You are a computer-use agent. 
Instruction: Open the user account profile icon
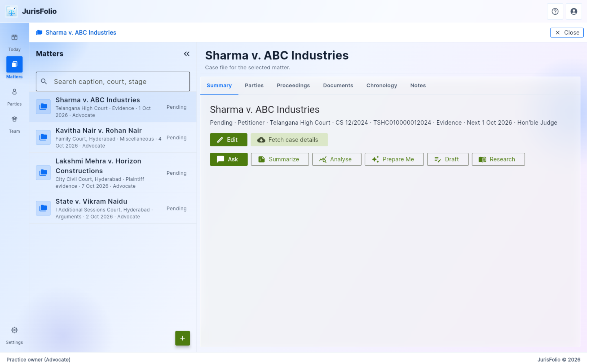click(574, 11)
